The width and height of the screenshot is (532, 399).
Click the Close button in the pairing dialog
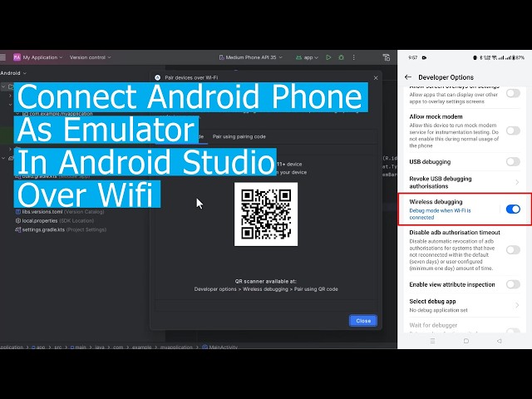coord(363,321)
